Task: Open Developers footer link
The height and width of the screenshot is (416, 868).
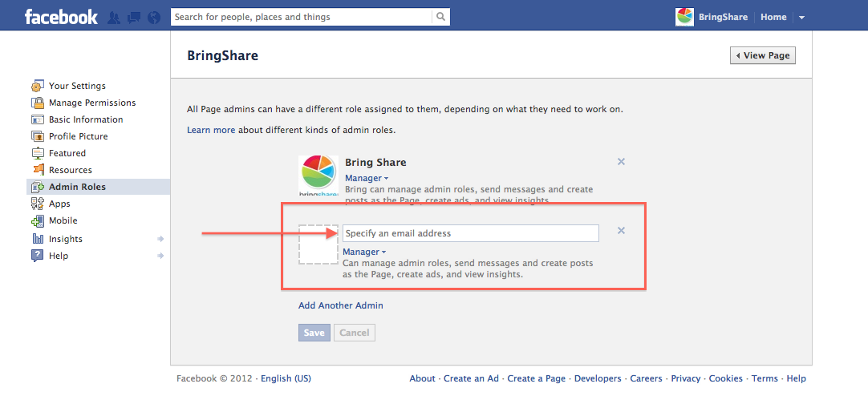Action: (x=598, y=378)
